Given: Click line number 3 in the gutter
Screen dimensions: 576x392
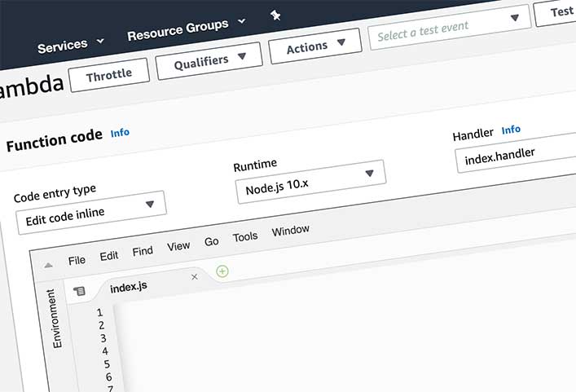Looking at the screenshot, I should [103, 338].
